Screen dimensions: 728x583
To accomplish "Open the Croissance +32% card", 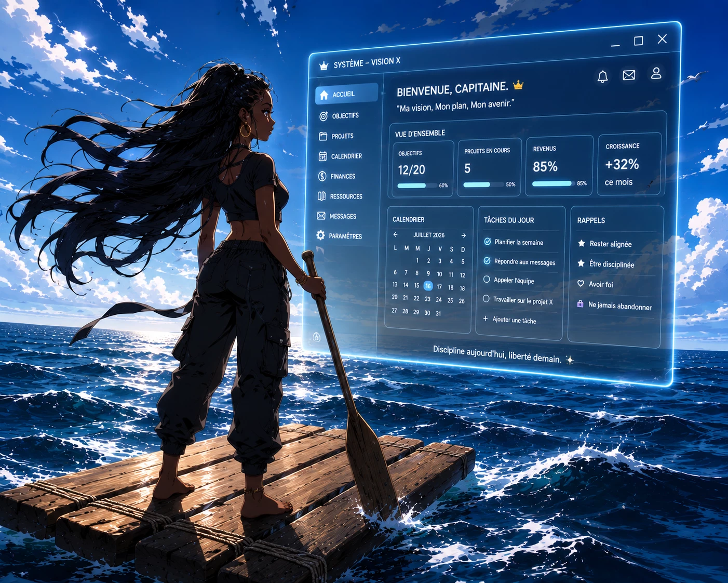I will 629,164.
